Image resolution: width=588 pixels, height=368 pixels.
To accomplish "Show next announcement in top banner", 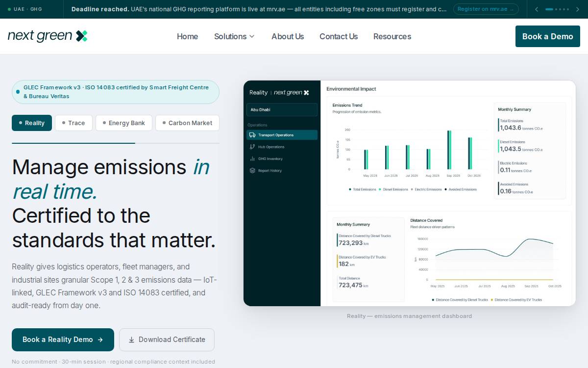I will (578, 9).
